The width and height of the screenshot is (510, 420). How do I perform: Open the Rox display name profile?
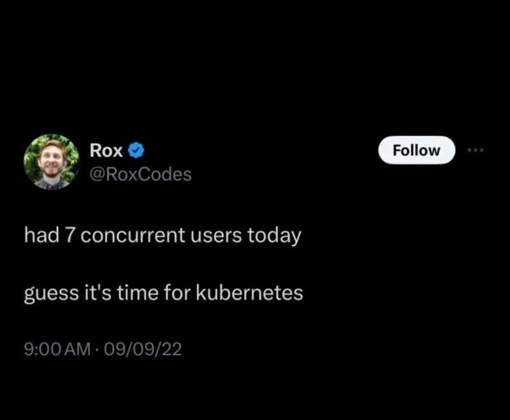106,151
